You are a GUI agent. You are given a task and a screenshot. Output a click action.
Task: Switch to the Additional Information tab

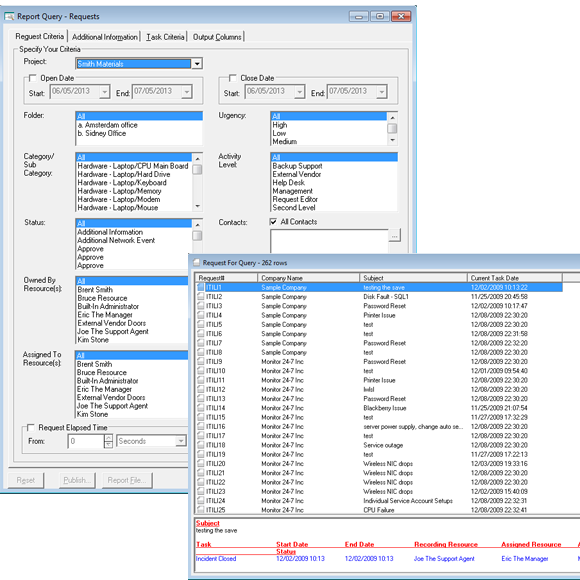click(x=105, y=37)
